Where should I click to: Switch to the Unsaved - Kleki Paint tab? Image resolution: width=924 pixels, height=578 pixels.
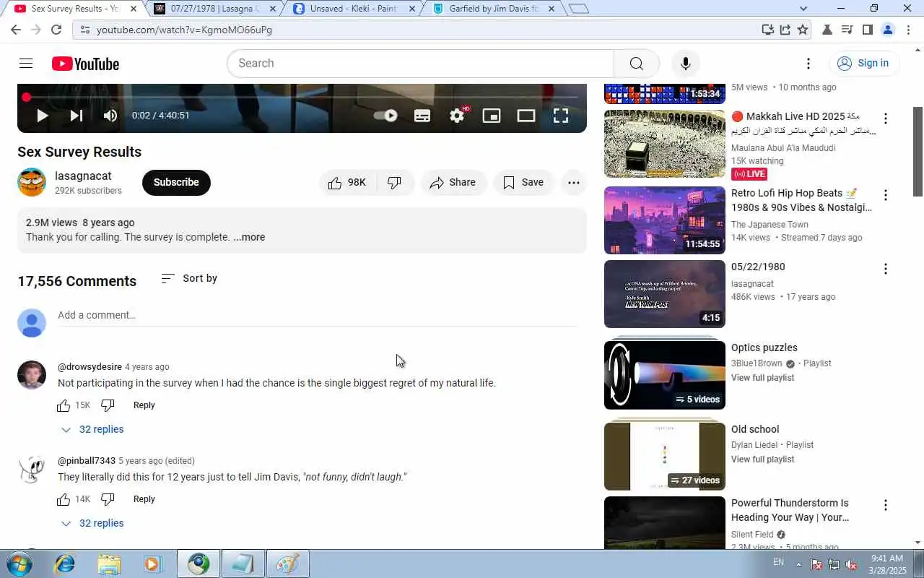coord(353,9)
